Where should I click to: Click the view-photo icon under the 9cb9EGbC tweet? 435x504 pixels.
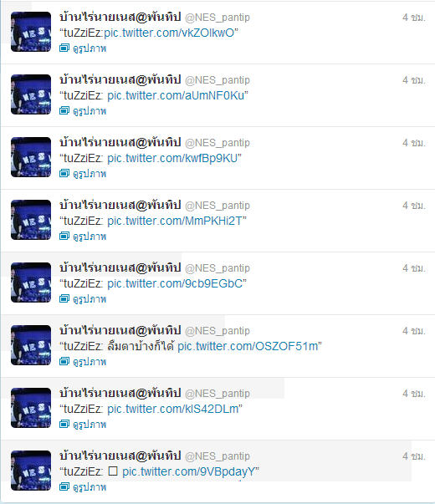[x=64, y=299]
